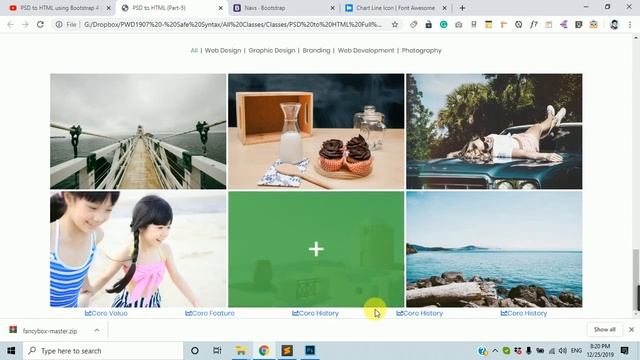Open Cortana circle icon in taskbar
This screenshot has width=640, height=360.
[x=195, y=351]
